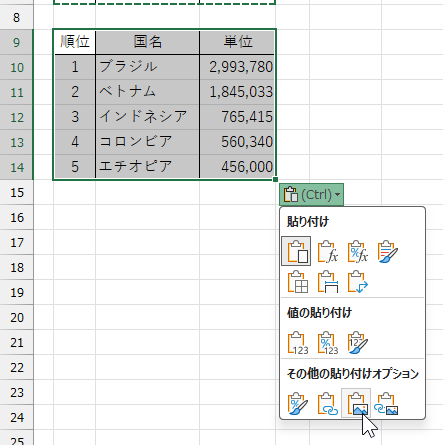Paste as Picture icon
The height and width of the screenshot is (445, 443).
pyautogui.click(x=356, y=403)
